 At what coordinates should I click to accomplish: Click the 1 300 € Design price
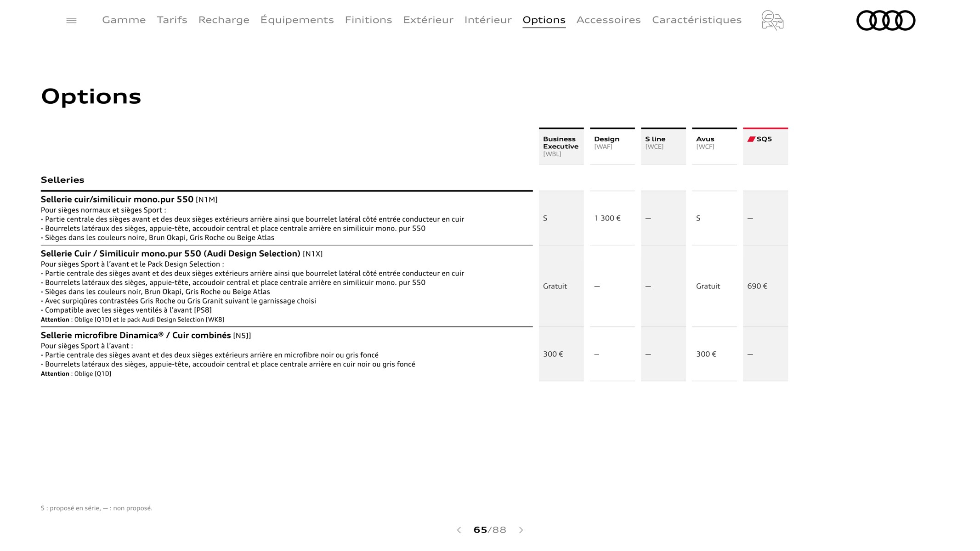click(x=607, y=218)
